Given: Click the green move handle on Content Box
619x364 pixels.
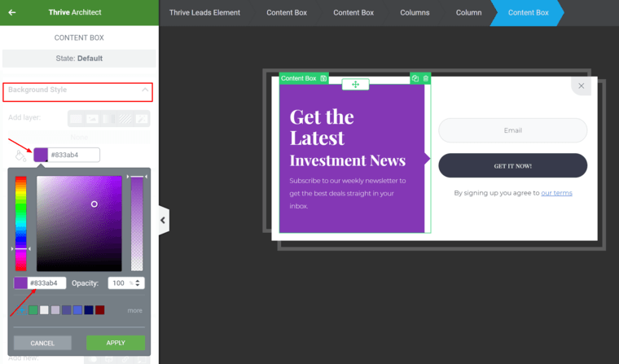Looking at the screenshot, I should (355, 85).
